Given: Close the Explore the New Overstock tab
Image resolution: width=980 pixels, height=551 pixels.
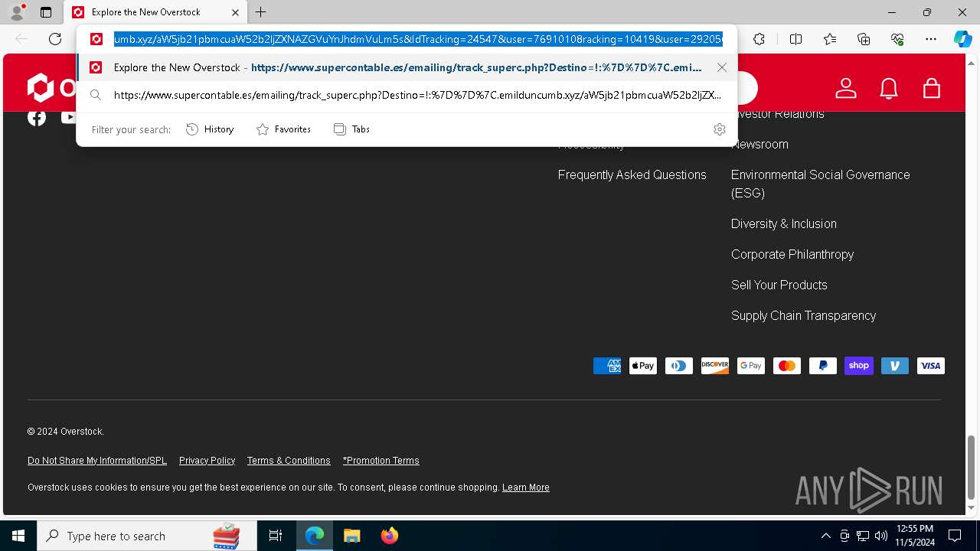Looking at the screenshot, I should pyautogui.click(x=235, y=12).
